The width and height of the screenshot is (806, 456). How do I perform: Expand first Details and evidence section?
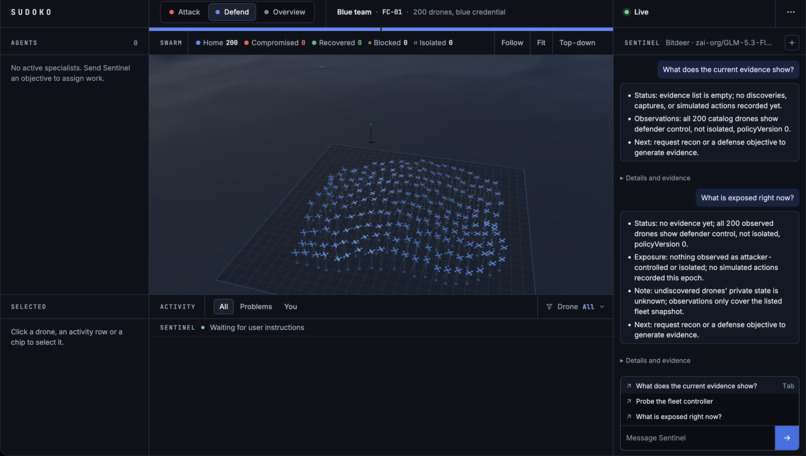(x=655, y=178)
